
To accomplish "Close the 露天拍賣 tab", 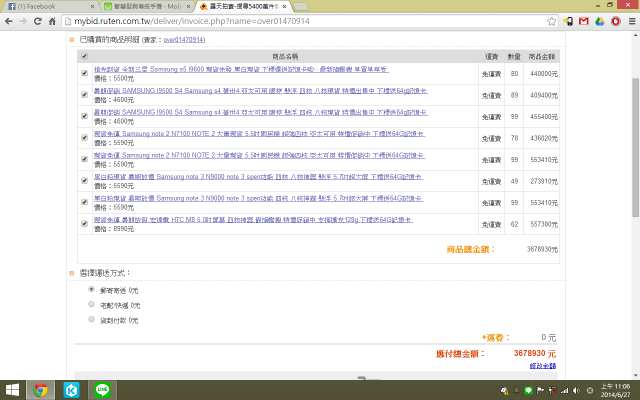I will (x=284, y=7).
